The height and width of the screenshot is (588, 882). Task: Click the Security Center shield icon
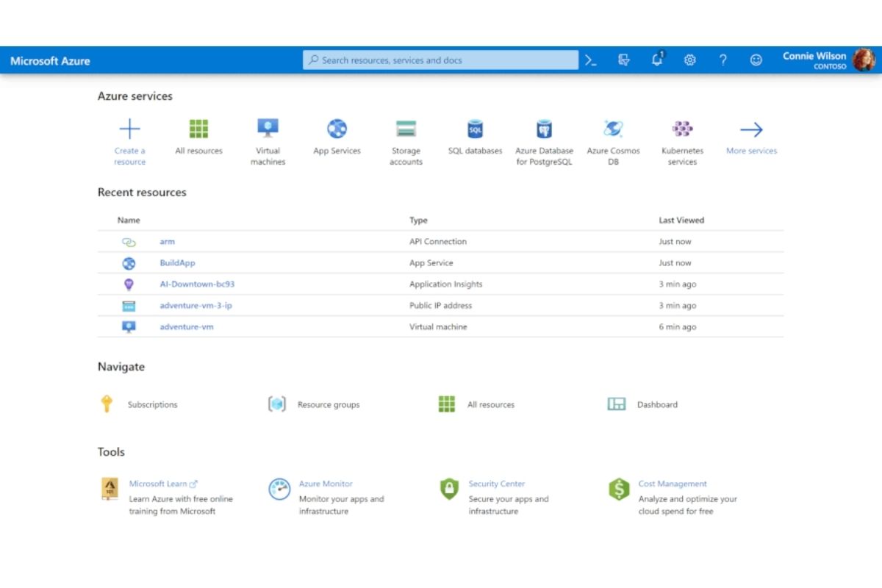click(x=449, y=490)
